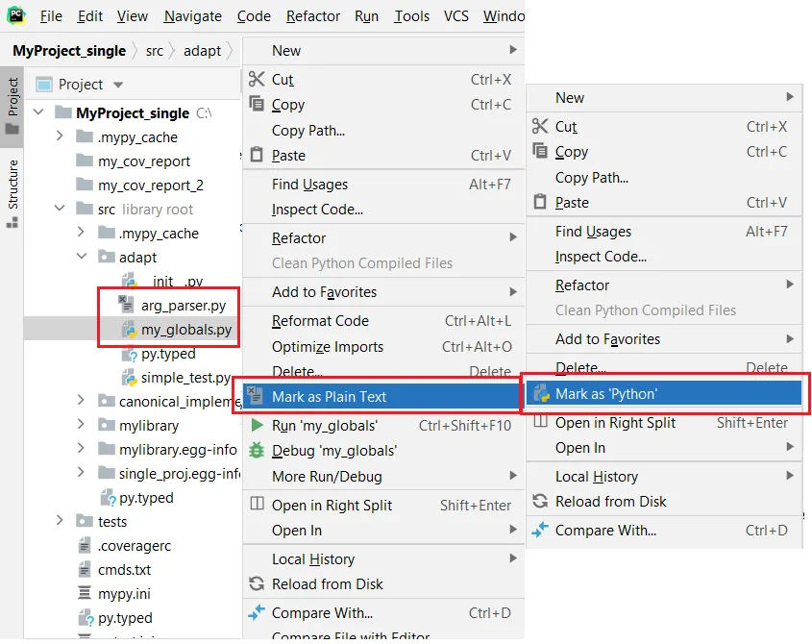This screenshot has height=644, width=812.
Task: Open the Refactor menu in menu bar
Action: coord(312,16)
